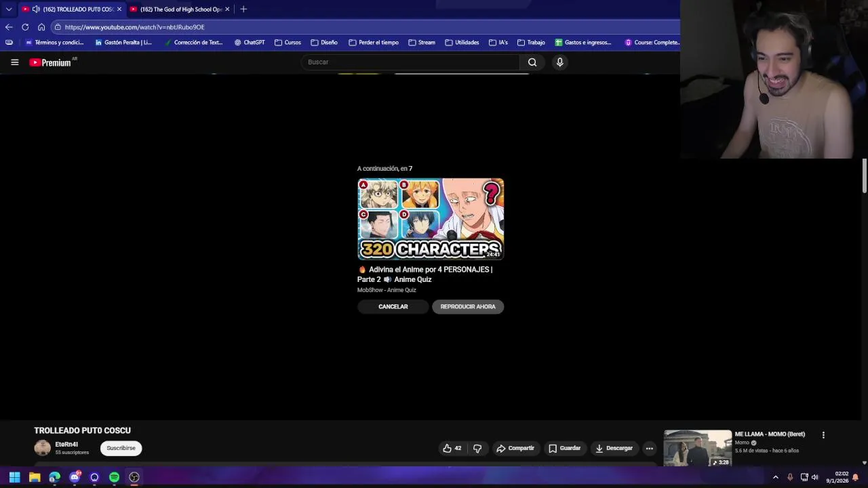Image resolution: width=868 pixels, height=488 pixels.
Task: Open Gastos e ingresos... bookmark
Action: (583, 42)
